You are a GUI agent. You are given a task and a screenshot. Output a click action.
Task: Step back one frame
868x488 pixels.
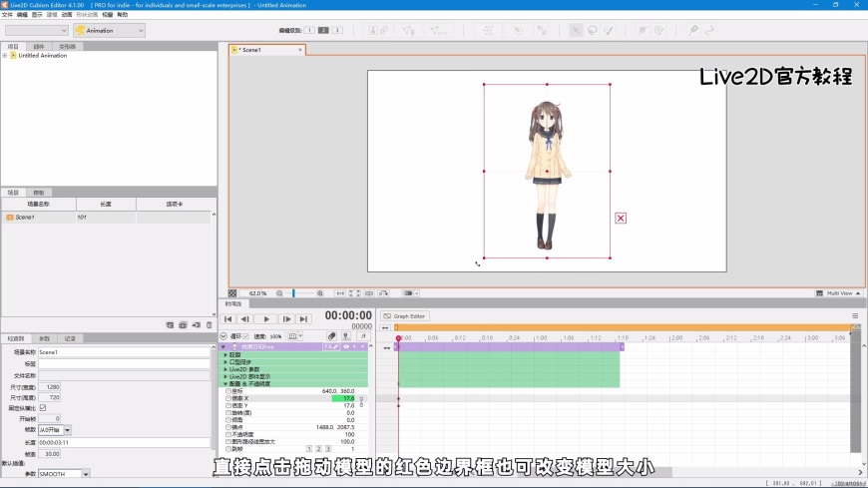[245, 319]
